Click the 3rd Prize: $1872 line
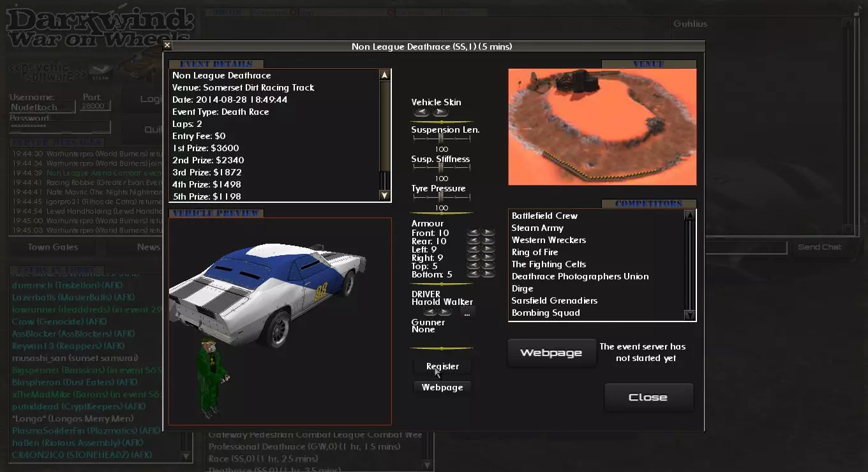868x472 pixels. [208, 172]
